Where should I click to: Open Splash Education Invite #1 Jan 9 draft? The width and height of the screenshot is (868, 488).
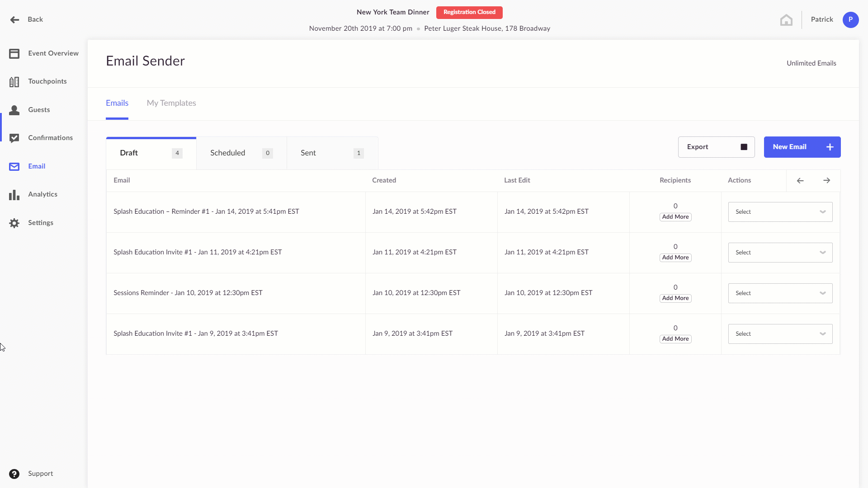pos(196,333)
